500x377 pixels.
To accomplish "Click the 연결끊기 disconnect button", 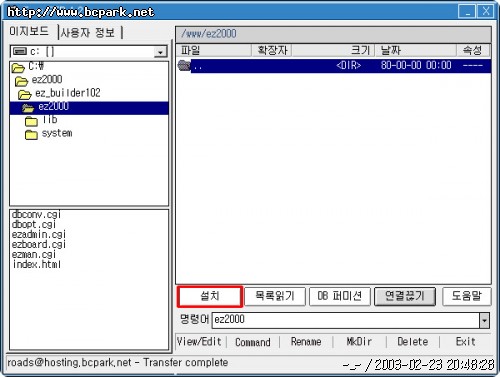I will (x=405, y=296).
